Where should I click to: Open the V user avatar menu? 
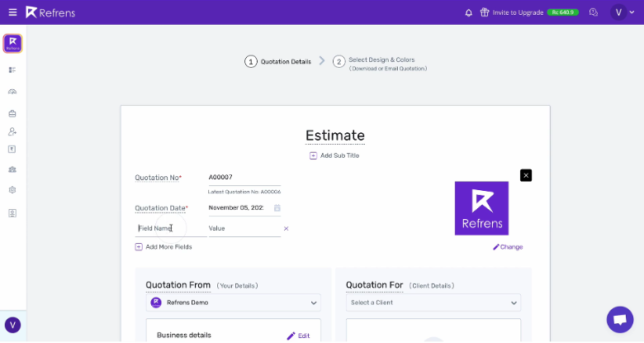618,12
